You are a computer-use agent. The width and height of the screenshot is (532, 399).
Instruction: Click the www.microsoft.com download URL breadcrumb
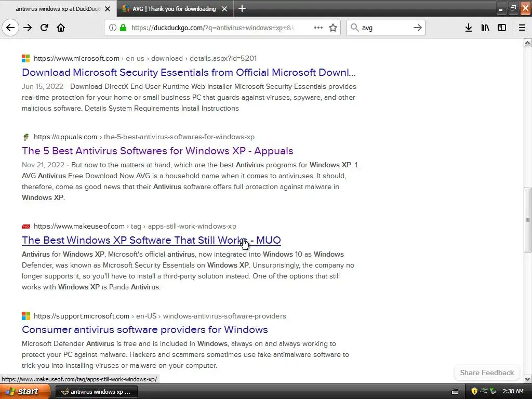[145, 58]
